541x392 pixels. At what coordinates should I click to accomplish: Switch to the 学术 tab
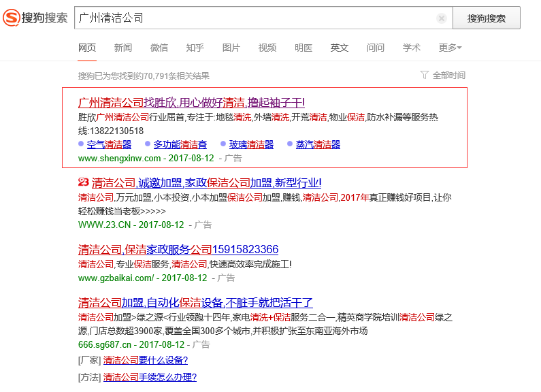[412, 48]
